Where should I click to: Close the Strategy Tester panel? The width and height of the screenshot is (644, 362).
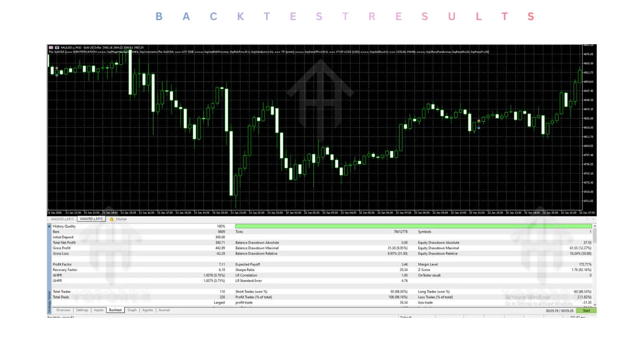49,226
